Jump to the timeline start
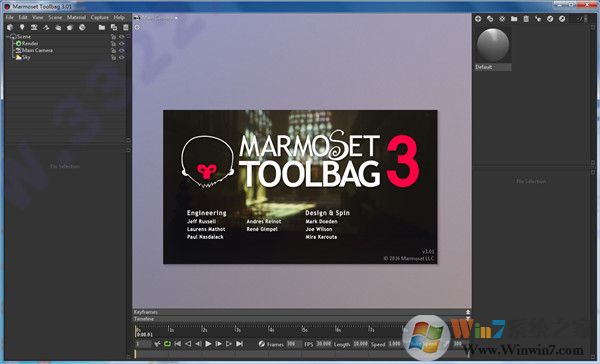 coord(178,344)
